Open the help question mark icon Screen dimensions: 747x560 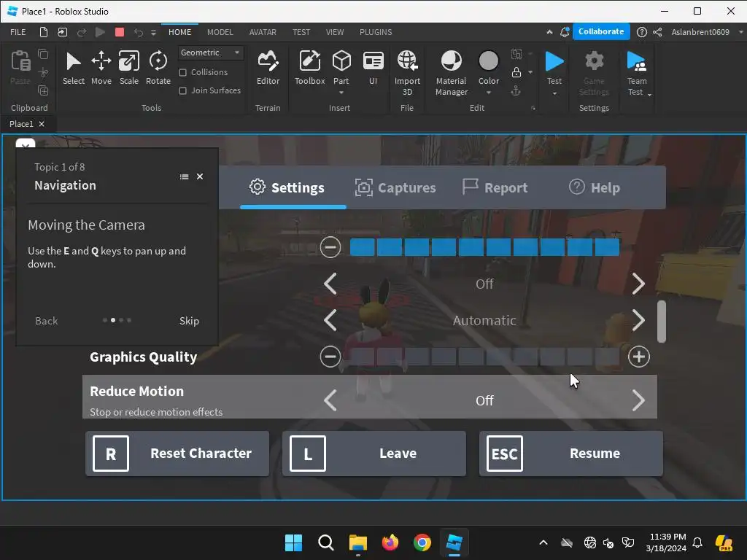(642, 32)
